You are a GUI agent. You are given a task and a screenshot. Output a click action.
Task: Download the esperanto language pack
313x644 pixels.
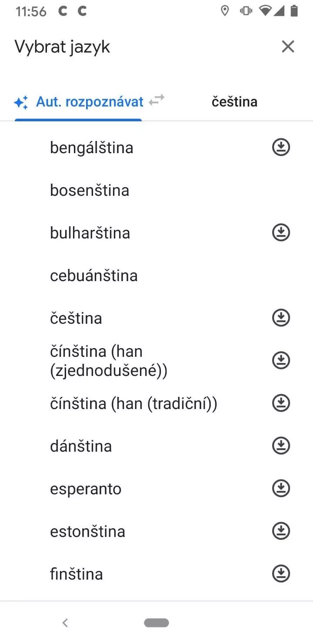[x=281, y=488]
